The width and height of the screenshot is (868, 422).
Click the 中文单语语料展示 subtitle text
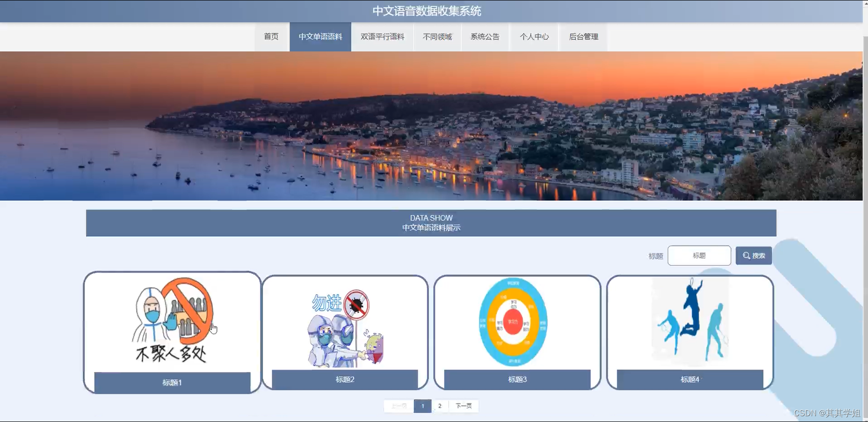[431, 228]
